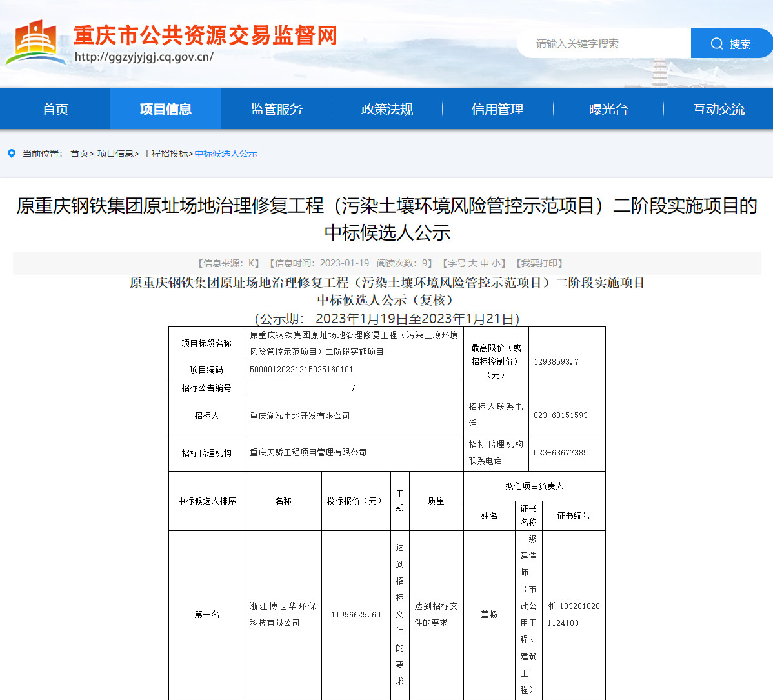Set font size to 中
This screenshot has height=700, width=773.
(484, 264)
